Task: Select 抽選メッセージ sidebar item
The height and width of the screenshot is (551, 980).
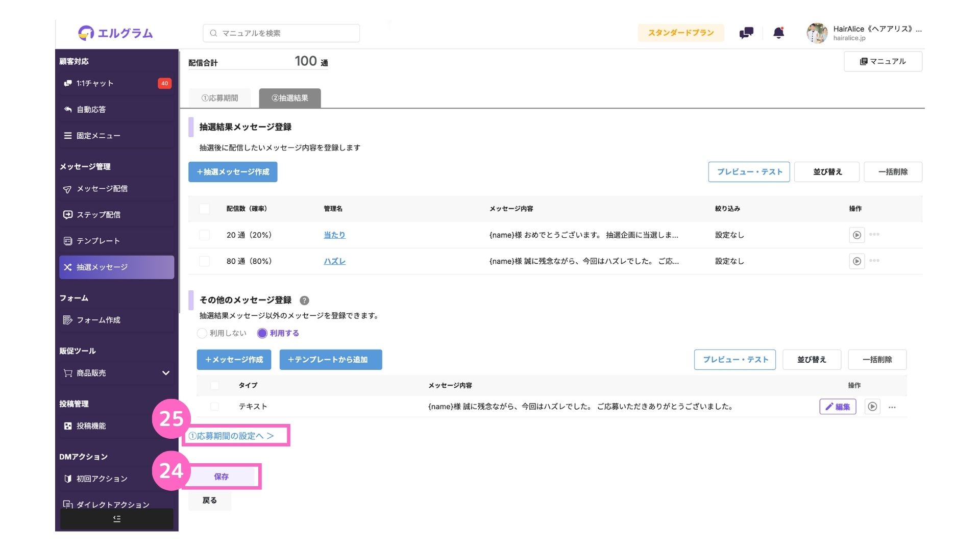Action: tap(116, 267)
